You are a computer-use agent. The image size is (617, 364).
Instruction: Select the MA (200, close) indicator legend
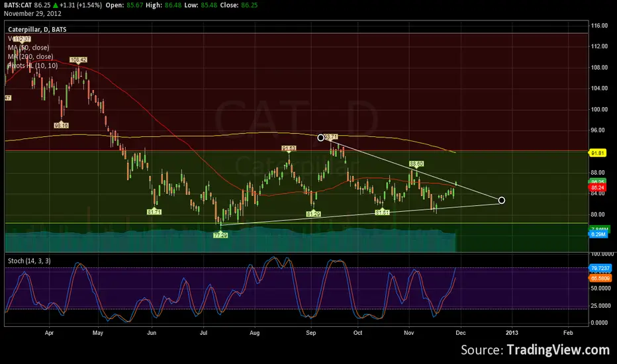[x=30, y=57]
